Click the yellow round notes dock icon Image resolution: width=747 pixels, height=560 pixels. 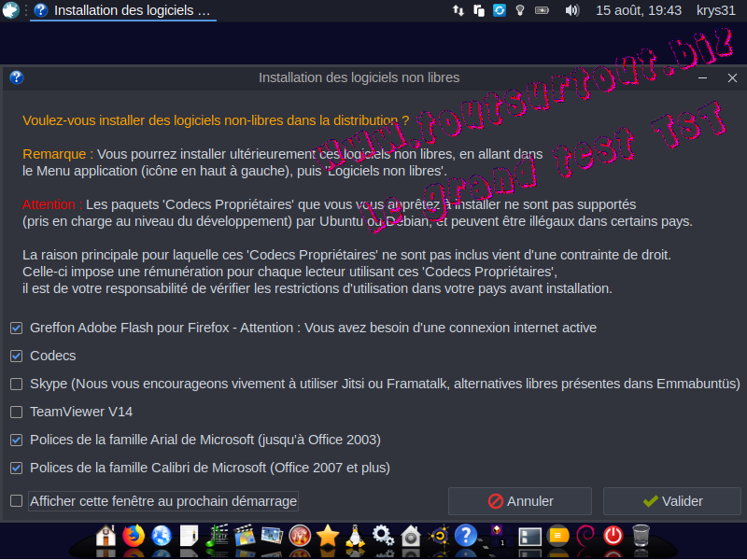pos(557,536)
